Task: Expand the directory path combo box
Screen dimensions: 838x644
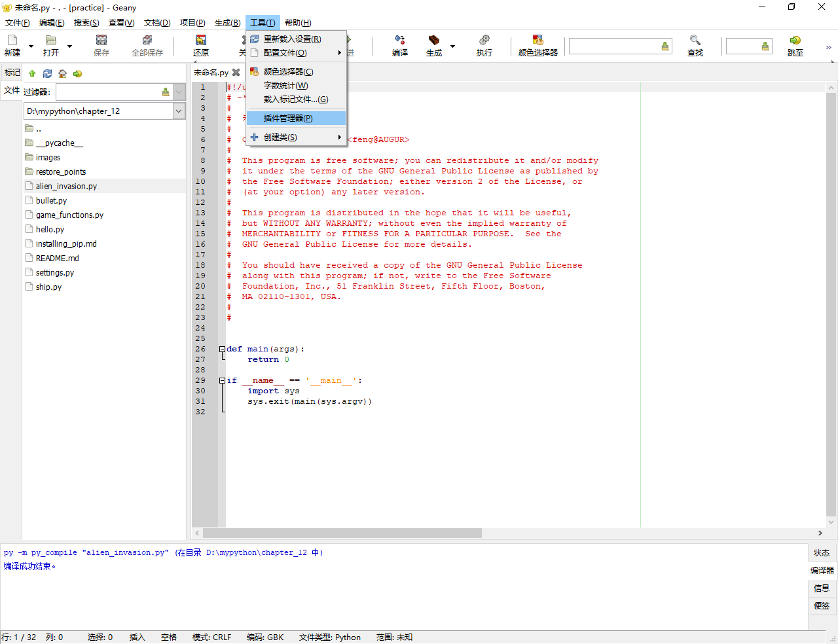Action: pos(179,111)
